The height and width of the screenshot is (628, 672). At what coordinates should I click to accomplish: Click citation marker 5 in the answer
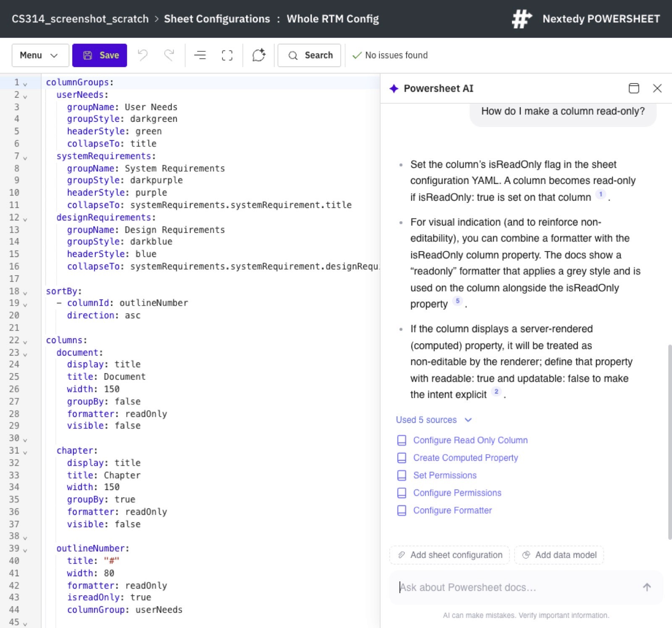(458, 301)
